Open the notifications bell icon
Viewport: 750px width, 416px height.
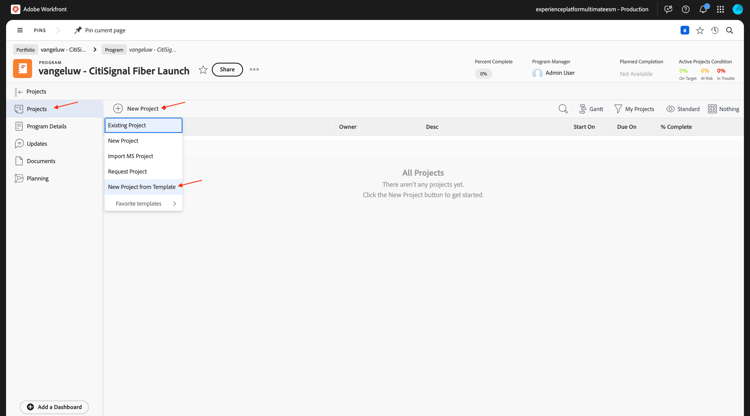pyautogui.click(x=703, y=9)
